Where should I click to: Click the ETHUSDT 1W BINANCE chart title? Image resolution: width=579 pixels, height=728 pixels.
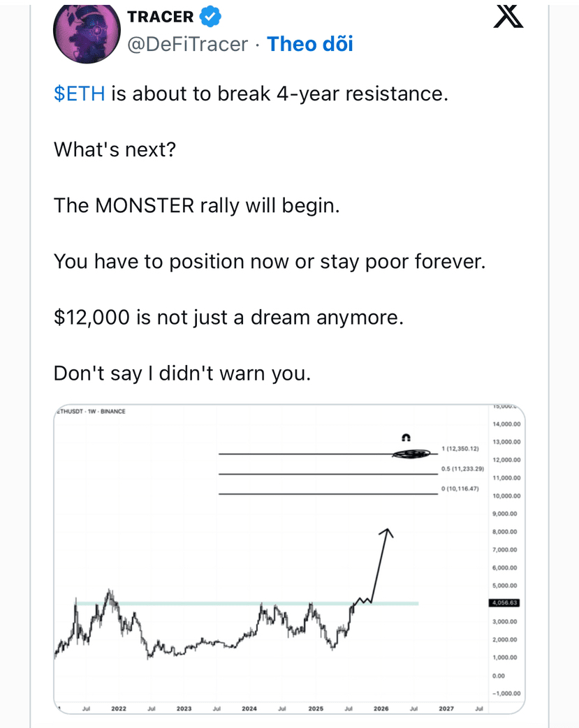(91, 411)
